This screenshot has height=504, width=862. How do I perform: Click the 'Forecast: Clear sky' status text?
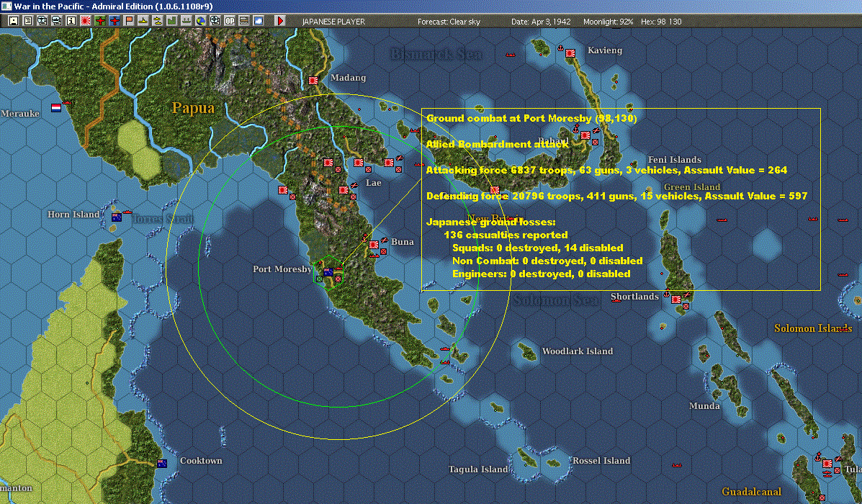(x=449, y=22)
